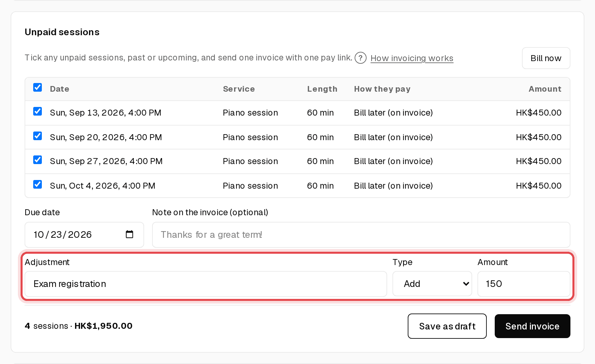Click HK$450.00 in the Sep 13 row
Screen dimensions: 595x364
tap(539, 113)
